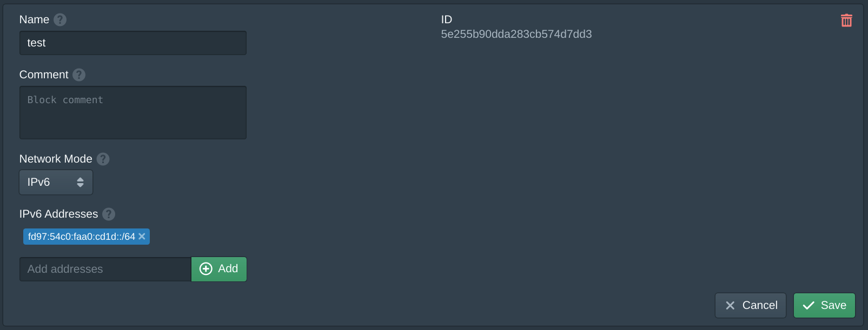Image resolution: width=868 pixels, height=330 pixels.
Task: Click the ID value 5e255b90dda283cb574d7dd3
Action: [x=516, y=34]
